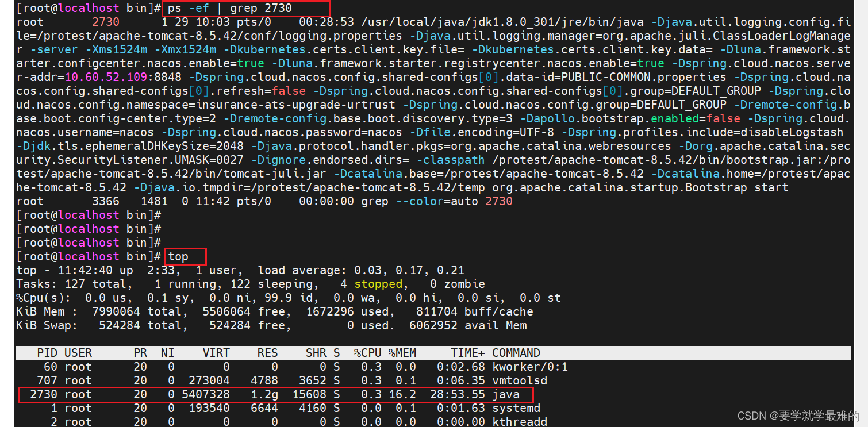Click the 'top' command on the prompt line
This screenshot has width=868, height=427.
[178, 256]
